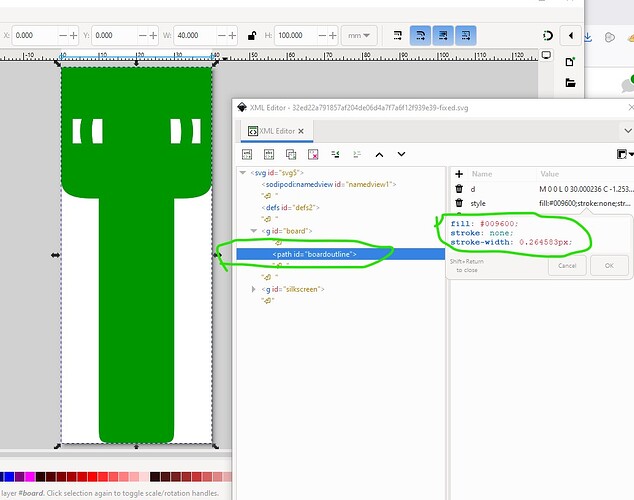Click the new document icon in the right toolbar
This screenshot has height=500, width=634.
570,62
